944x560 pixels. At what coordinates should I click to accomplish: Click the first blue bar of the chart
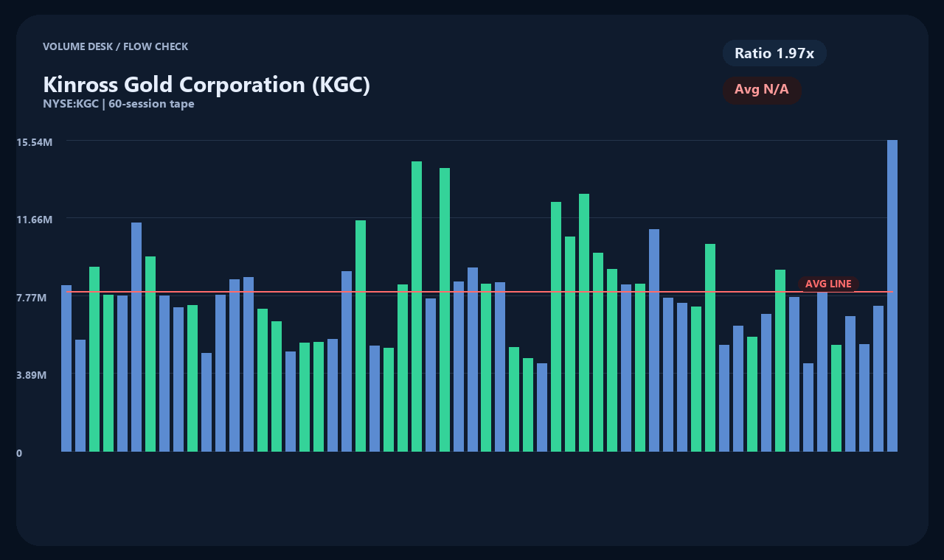point(66,368)
